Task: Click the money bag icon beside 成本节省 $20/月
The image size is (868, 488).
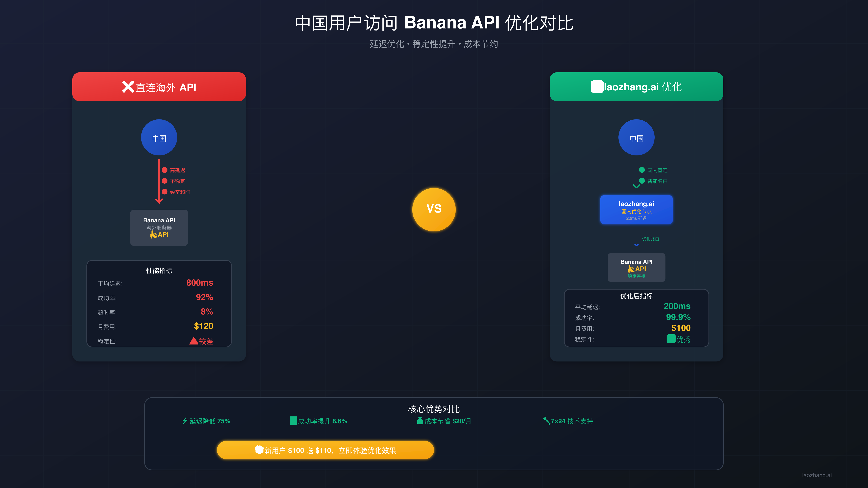Action: pos(420,420)
